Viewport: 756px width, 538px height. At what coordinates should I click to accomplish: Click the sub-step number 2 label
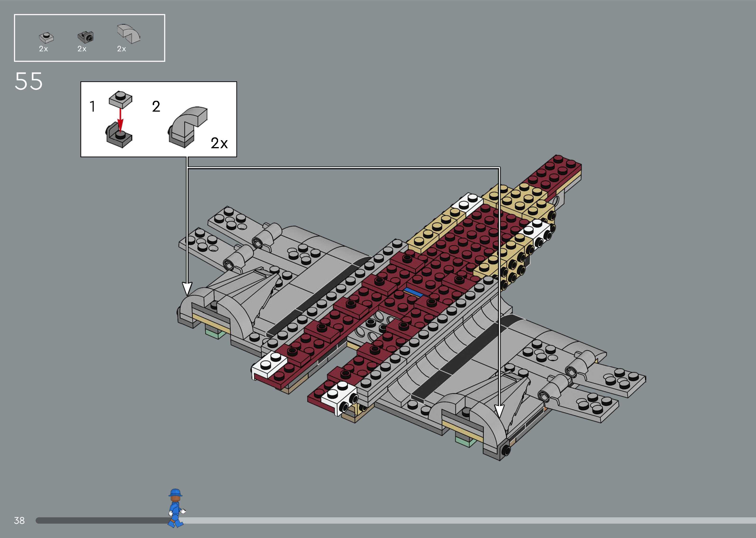156,107
